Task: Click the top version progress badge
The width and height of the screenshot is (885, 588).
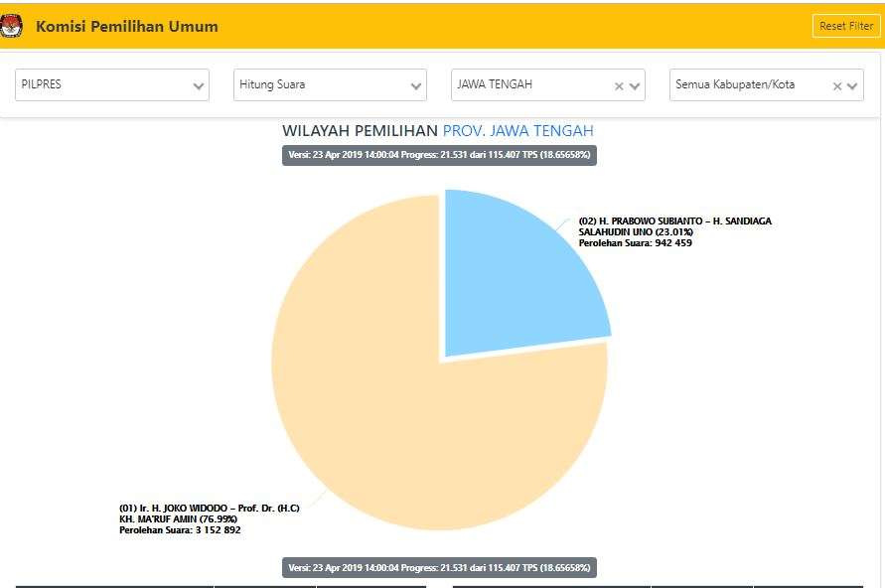Action: 439,155
